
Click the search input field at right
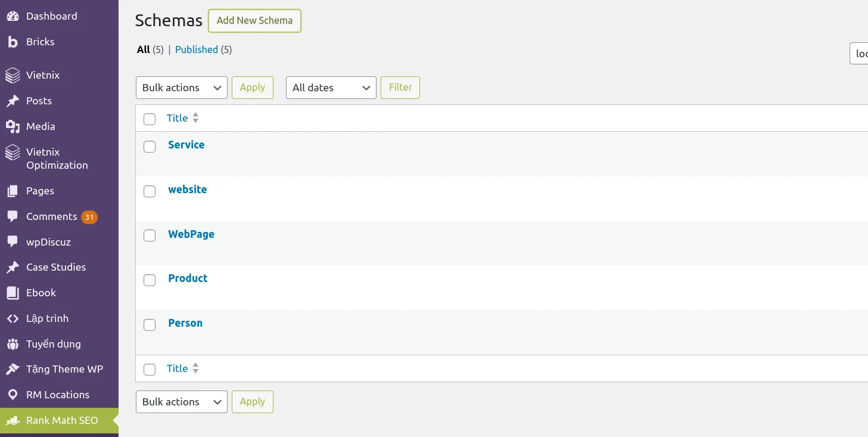[x=858, y=54]
